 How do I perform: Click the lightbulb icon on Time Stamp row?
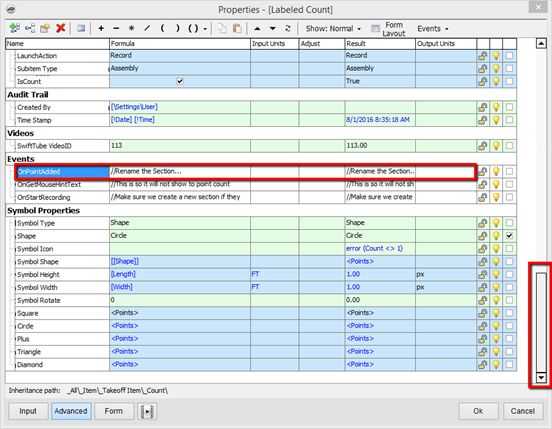tap(496, 120)
